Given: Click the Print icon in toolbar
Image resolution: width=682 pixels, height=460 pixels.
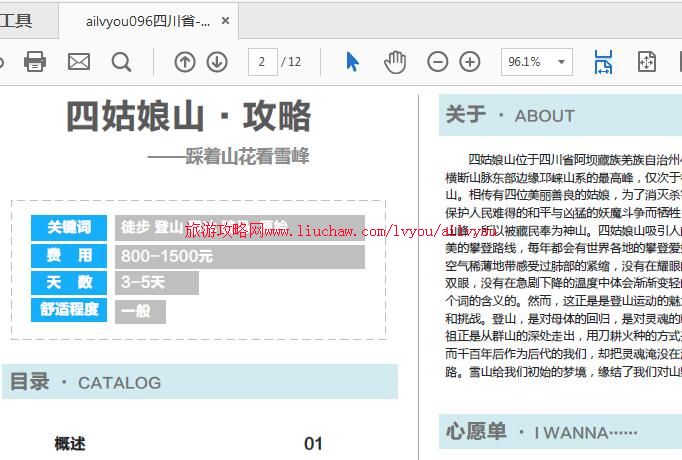Looking at the screenshot, I should [35, 62].
